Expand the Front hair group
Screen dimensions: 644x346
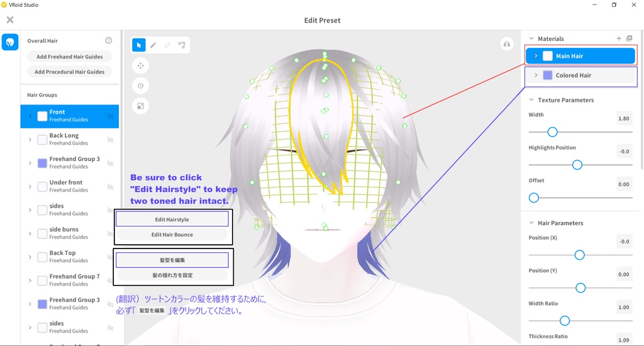point(30,116)
